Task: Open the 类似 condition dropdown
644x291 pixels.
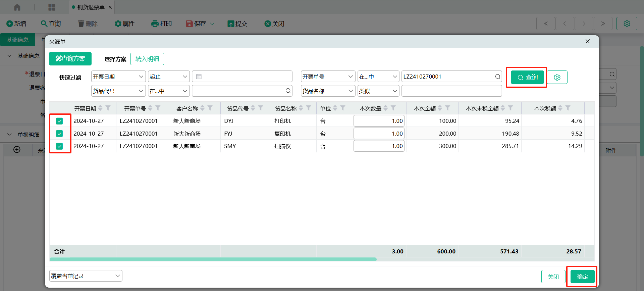Action: 378,91
